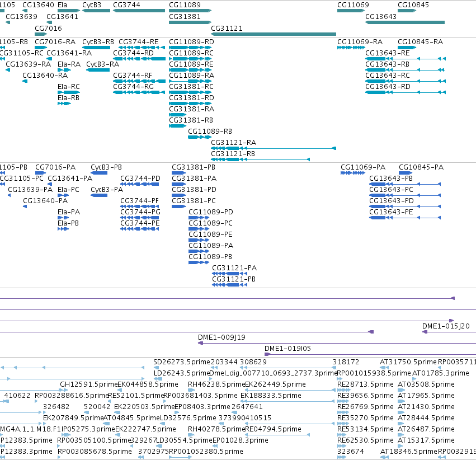Click the CG11069 gene label
This screenshot has height=460, width=476.
pyautogui.click(x=353, y=5)
